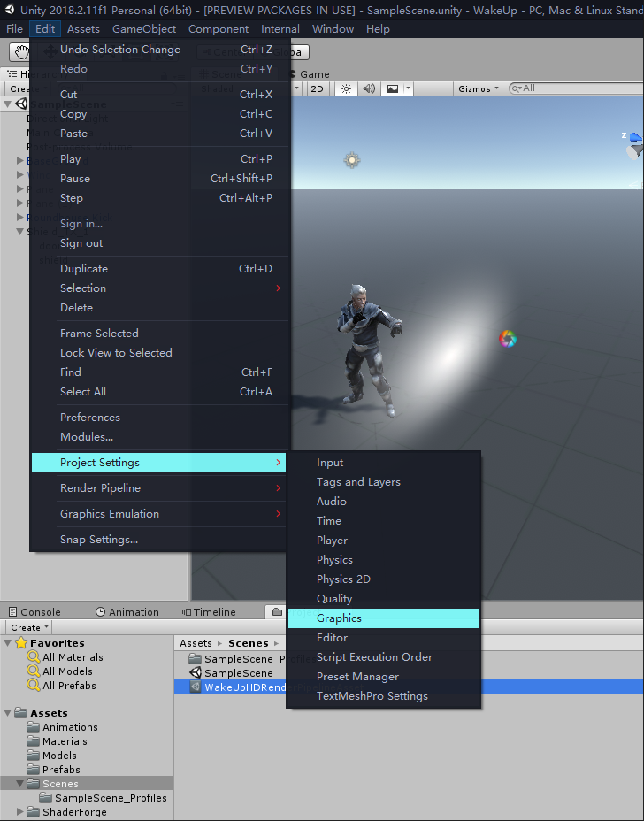Open the Help menu

378,29
